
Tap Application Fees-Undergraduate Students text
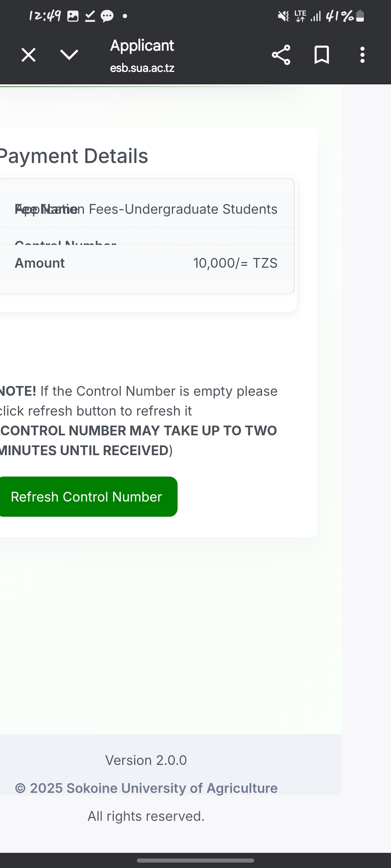tap(183, 209)
